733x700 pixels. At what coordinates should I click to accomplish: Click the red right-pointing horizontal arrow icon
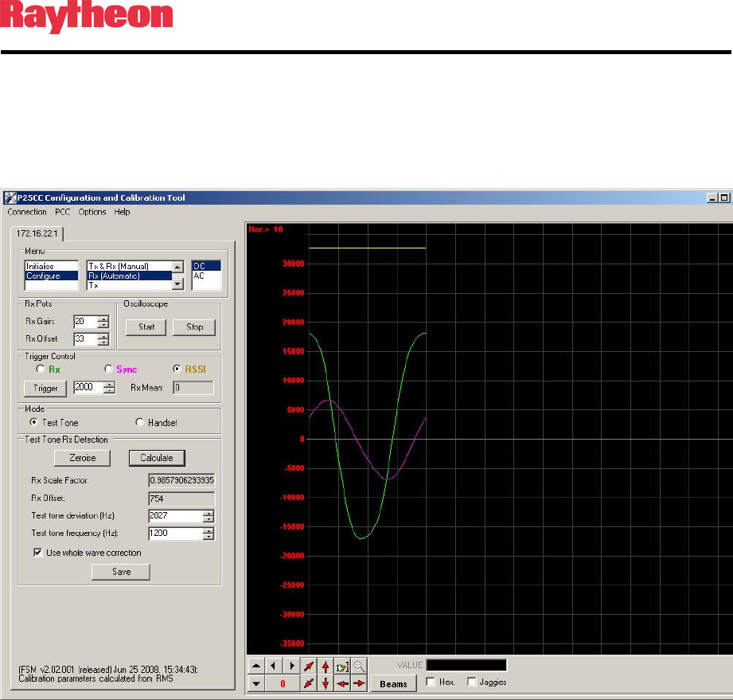tap(359, 683)
